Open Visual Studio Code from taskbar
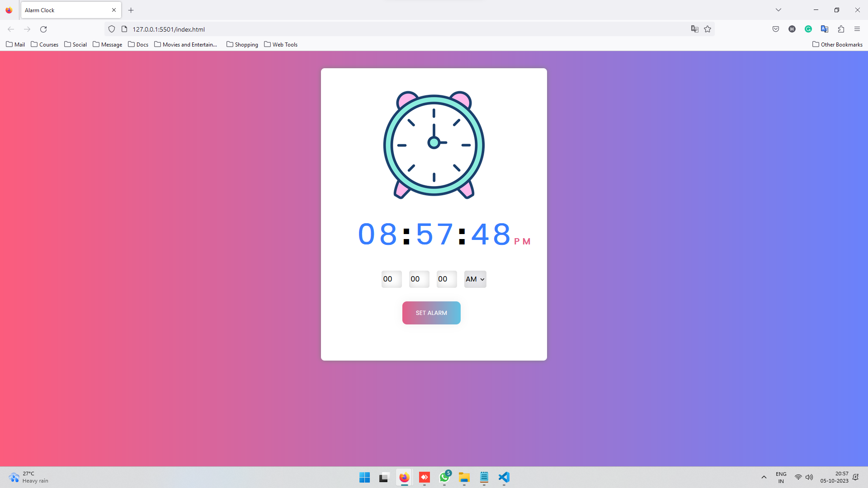Viewport: 868px width, 488px height. click(x=504, y=478)
